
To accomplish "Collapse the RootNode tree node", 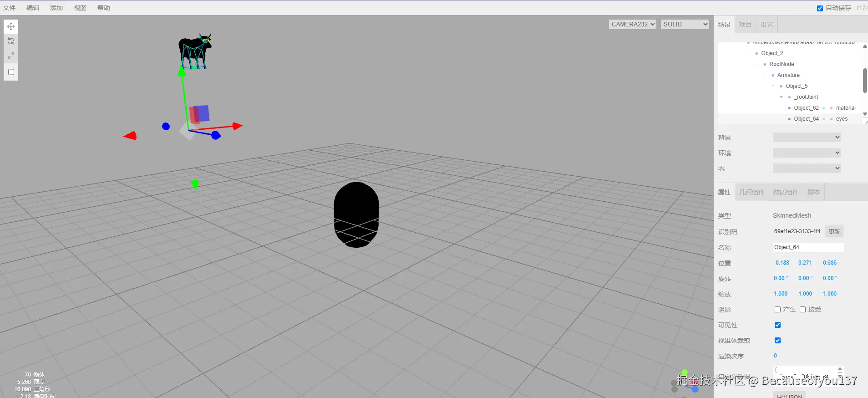I will pyautogui.click(x=756, y=64).
